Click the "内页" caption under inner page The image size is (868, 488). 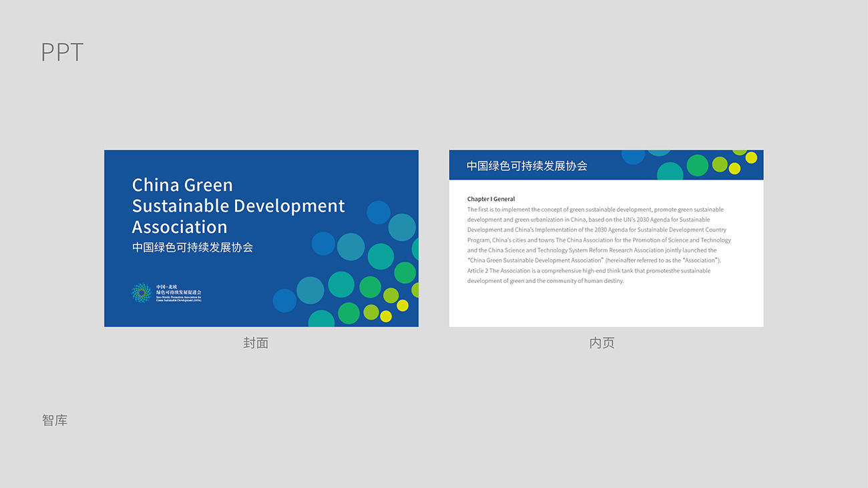pos(602,343)
